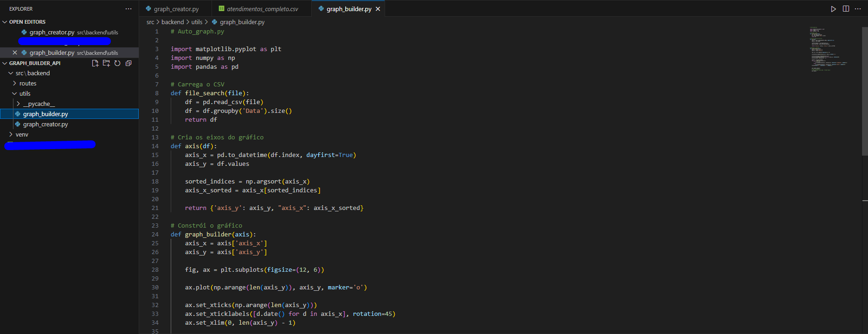Open graph_creator.py from the file tree

[x=45, y=124]
